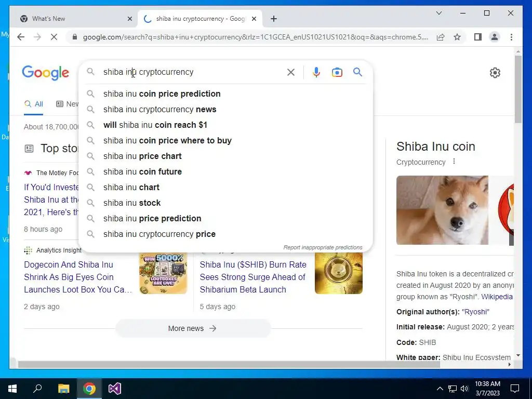Open the gold Shiba coin thumbnail
Image resolution: width=532 pixels, height=399 pixels.
point(338,273)
